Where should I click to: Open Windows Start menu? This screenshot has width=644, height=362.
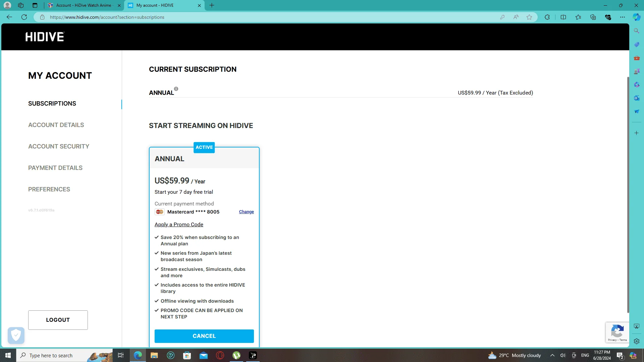click(x=8, y=355)
